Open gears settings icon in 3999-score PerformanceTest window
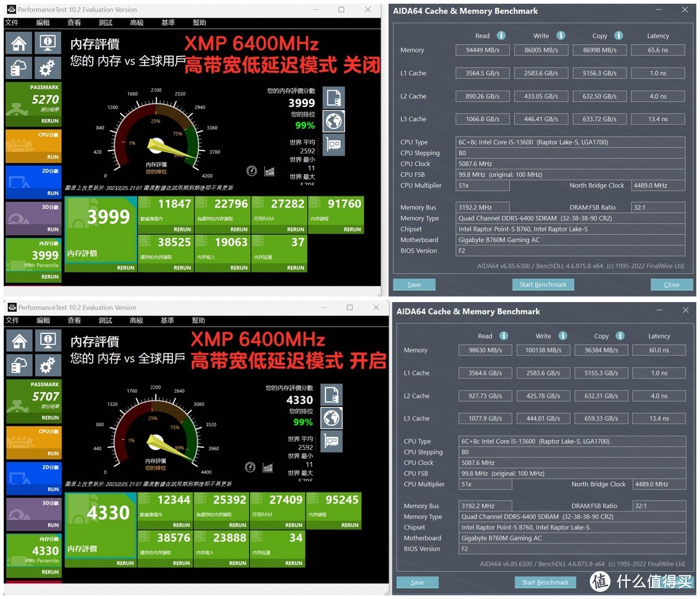The image size is (700, 599). tap(47, 68)
